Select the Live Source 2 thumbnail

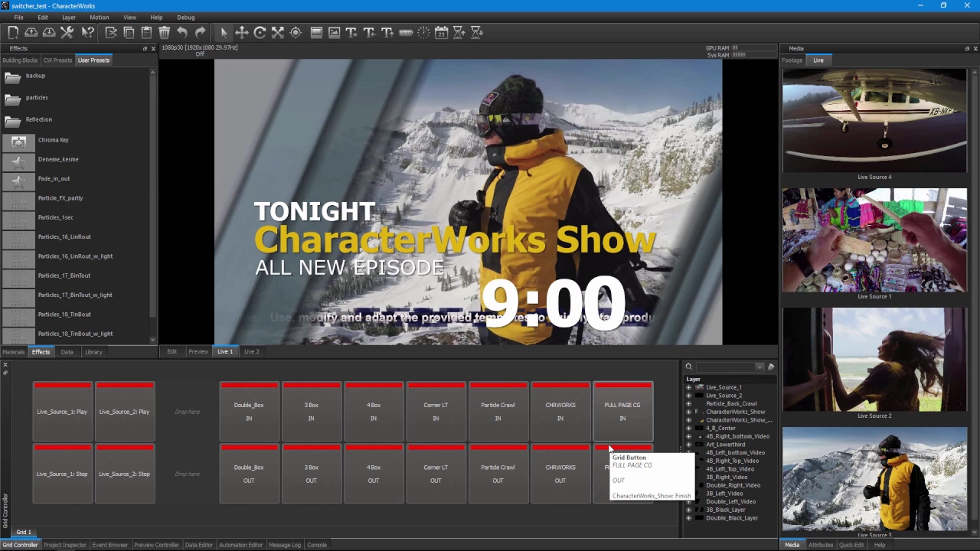click(874, 360)
